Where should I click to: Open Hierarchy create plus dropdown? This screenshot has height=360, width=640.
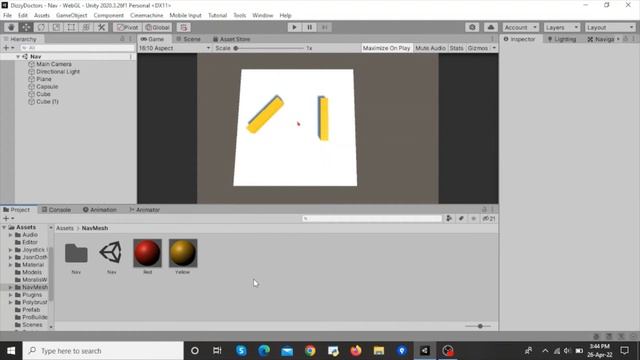(9, 48)
